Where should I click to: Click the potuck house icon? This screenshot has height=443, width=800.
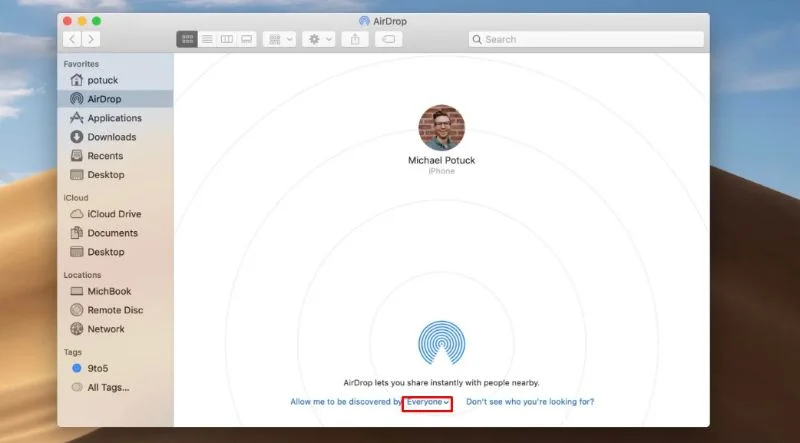pyautogui.click(x=77, y=80)
